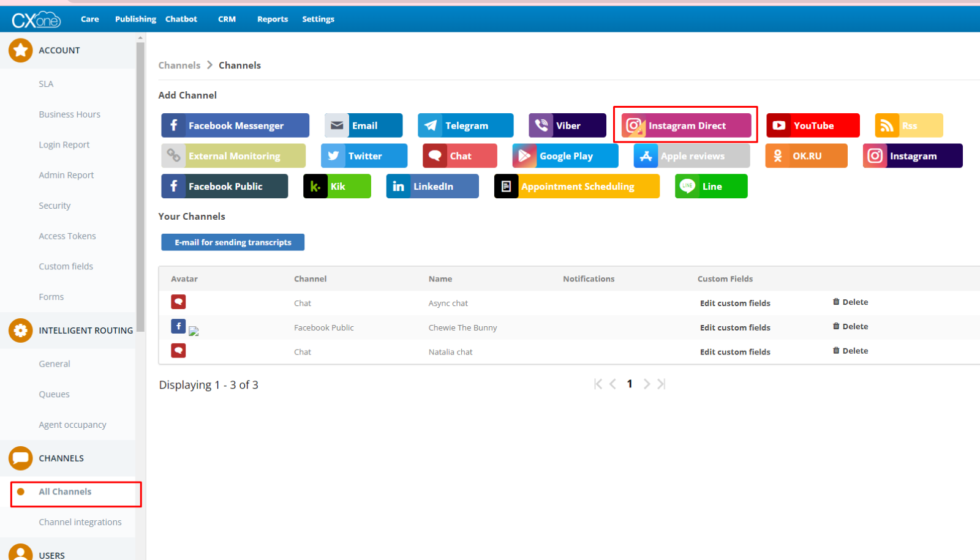Viewport: 980px width, 560px height.
Task: Open the Care menu
Action: pyautogui.click(x=89, y=19)
